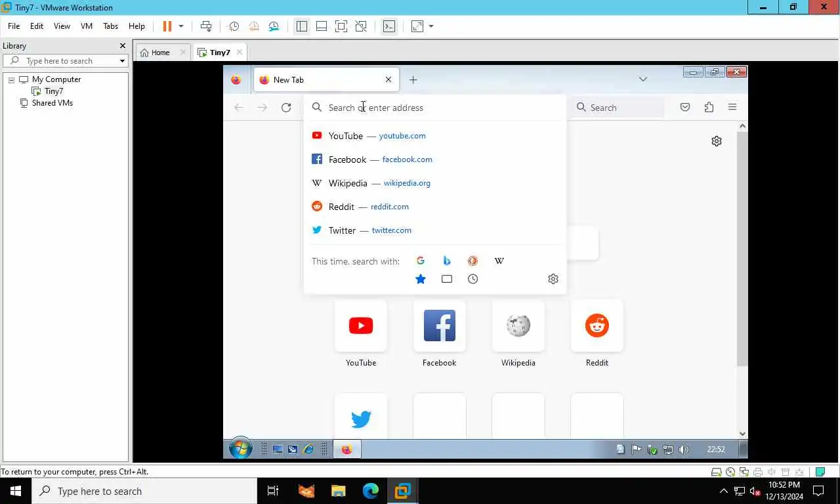
Task: Open Firefox list all tabs chevron
Action: tap(642, 79)
